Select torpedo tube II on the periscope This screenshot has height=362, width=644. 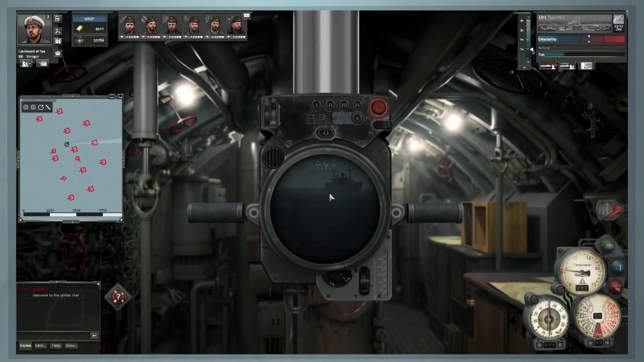click(330, 105)
